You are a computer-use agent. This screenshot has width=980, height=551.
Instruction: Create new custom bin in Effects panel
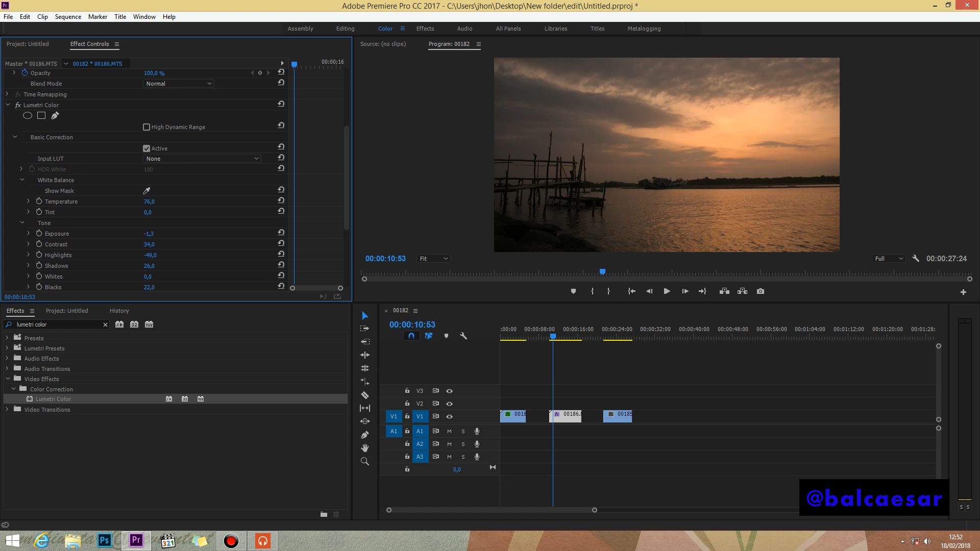324,514
